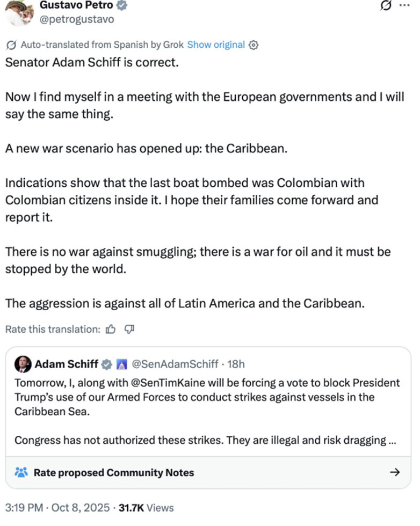Click Gustavo Petro's profile avatar
The image size is (420, 526).
(16, 12)
